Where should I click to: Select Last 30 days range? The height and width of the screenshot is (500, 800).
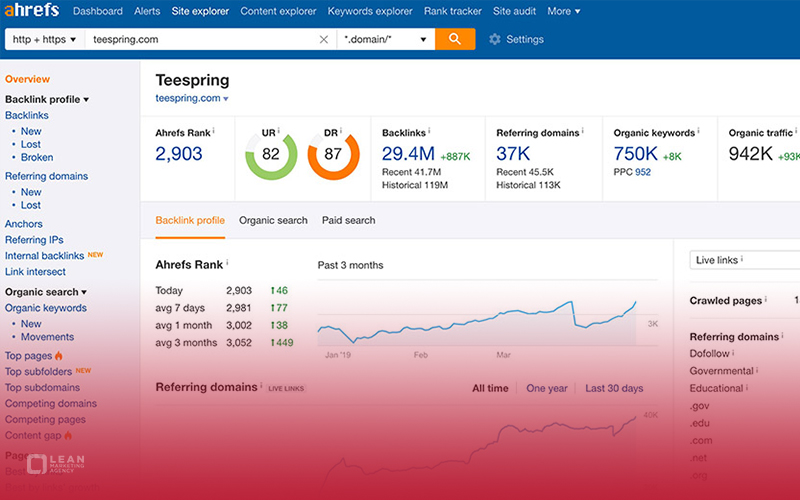coord(614,388)
